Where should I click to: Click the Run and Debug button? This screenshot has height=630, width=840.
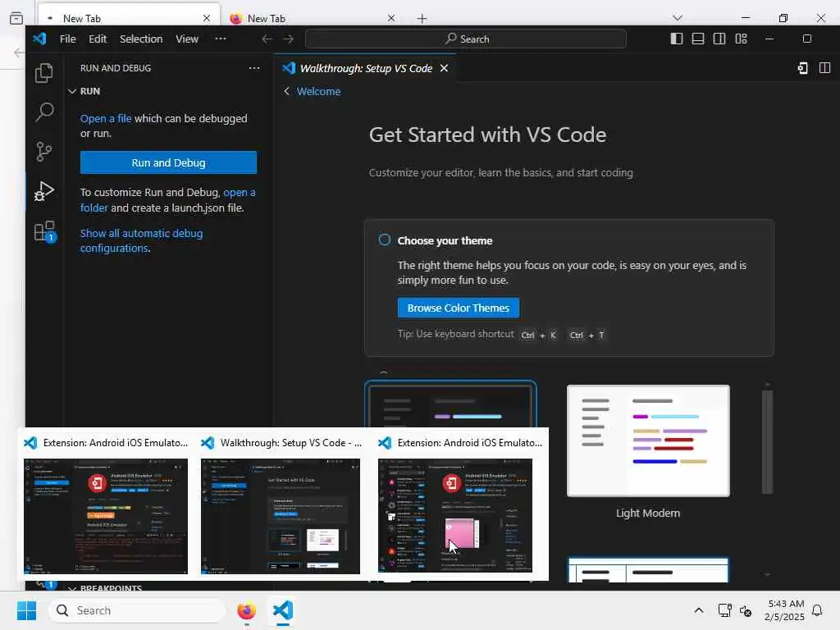click(x=168, y=162)
